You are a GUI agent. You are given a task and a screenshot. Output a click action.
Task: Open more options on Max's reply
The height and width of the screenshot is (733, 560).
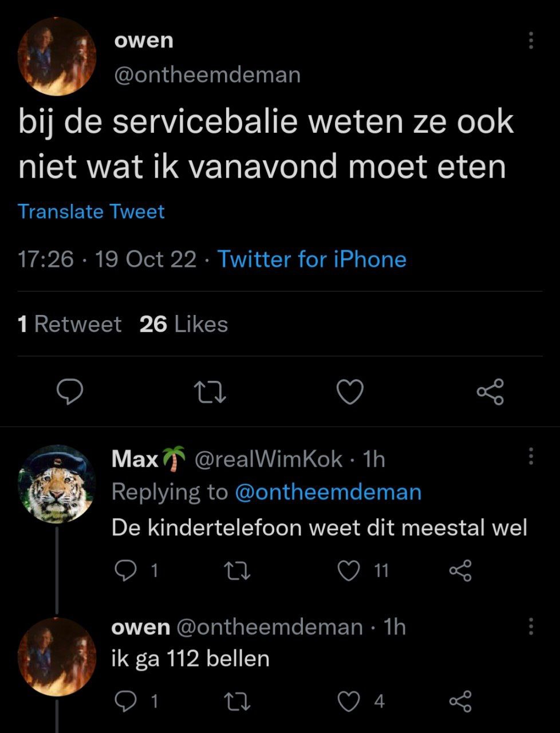tap(531, 456)
